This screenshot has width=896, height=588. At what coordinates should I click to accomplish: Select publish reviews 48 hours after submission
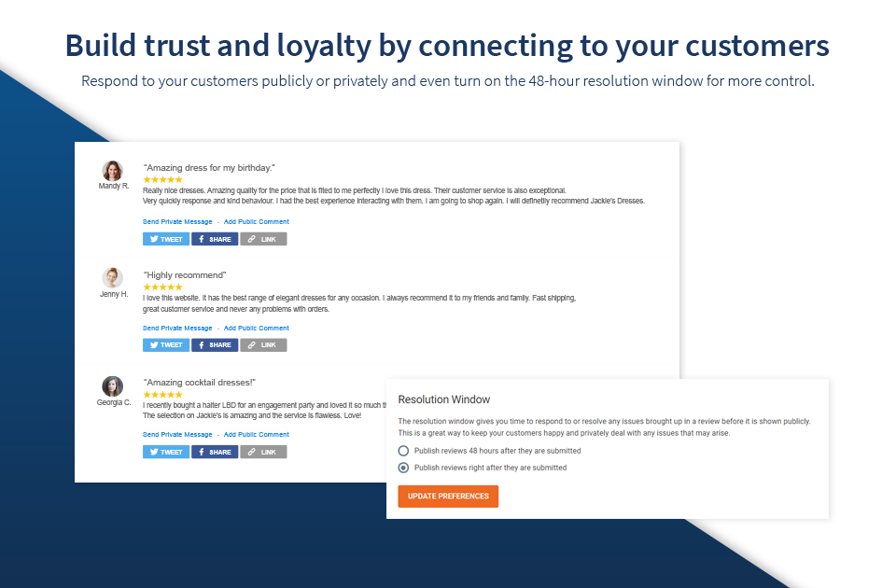(404, 451)
